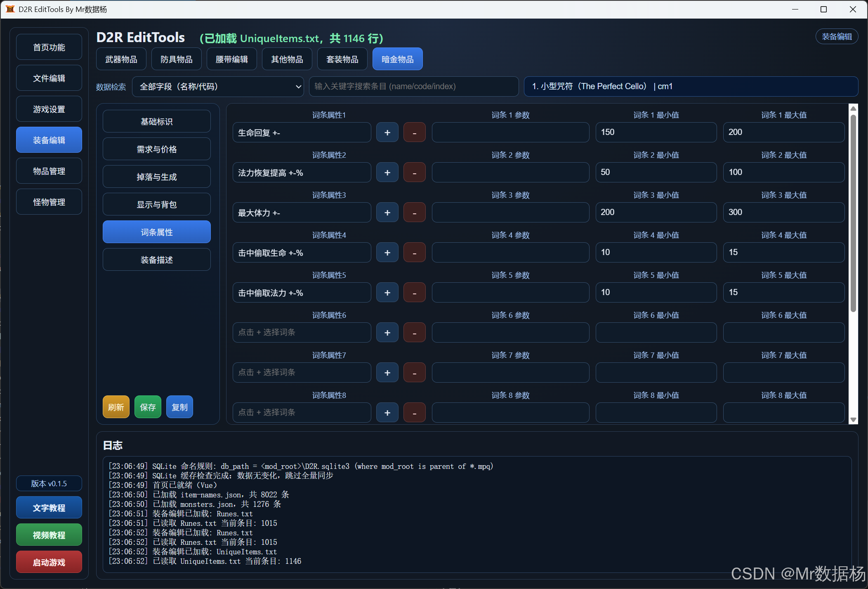
Task: Click 词条 1 最小值 field showing 150
Action: [656, 132]
